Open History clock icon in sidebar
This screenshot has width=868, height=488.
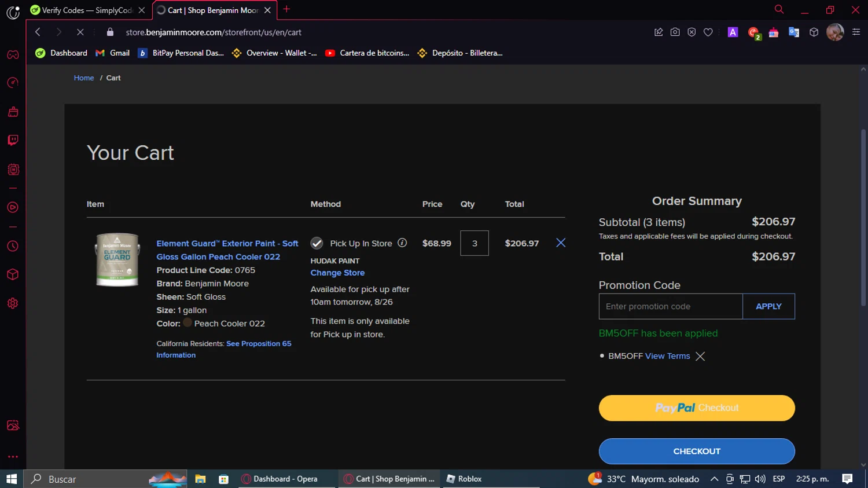[x=13, y=246]
